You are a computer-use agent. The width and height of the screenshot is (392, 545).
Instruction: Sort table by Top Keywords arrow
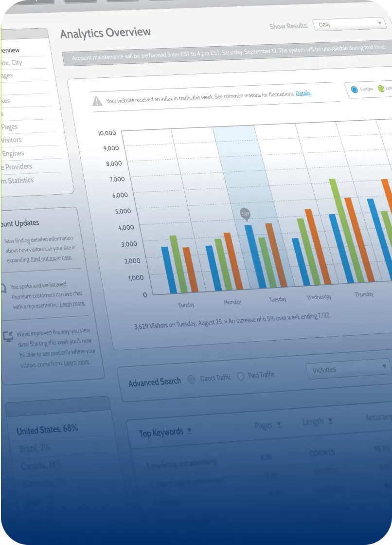coord(189,431)
